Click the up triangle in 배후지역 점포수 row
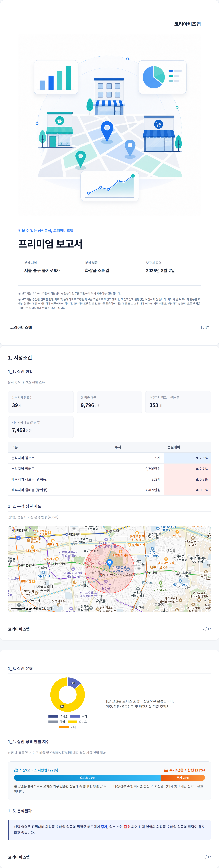This screenshot has width=219, height=868. coord(197,479)
